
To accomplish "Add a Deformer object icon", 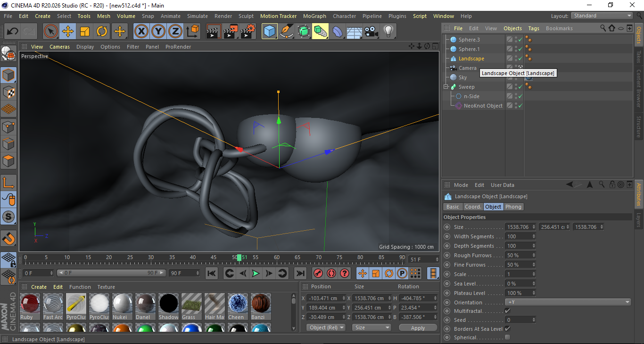I will pyautogui.click(x=338, y=32).
